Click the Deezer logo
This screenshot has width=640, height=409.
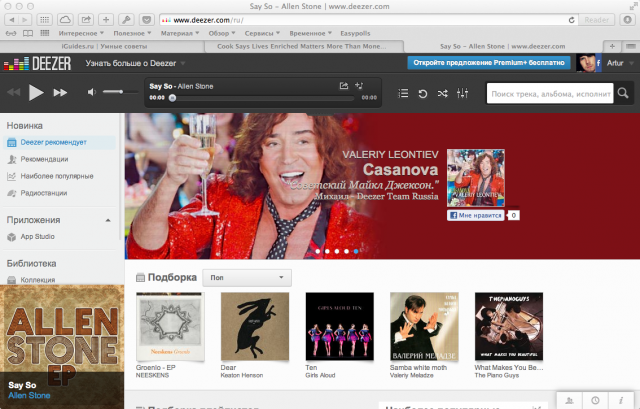[x=38, y=63]
